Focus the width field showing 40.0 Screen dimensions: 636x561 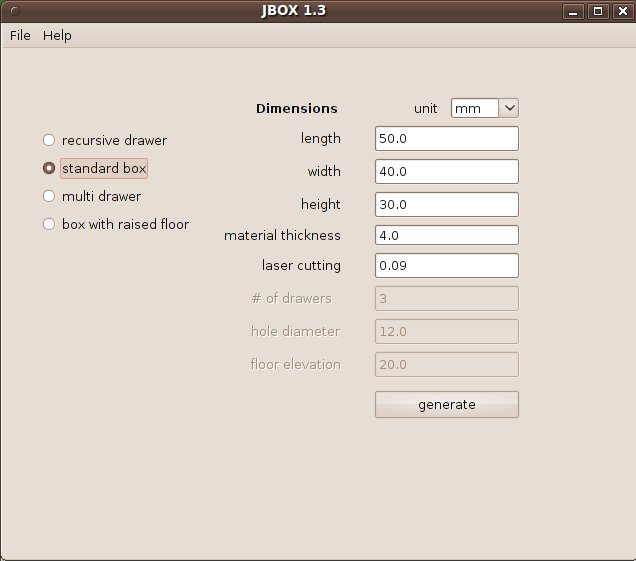pos(446,172)
